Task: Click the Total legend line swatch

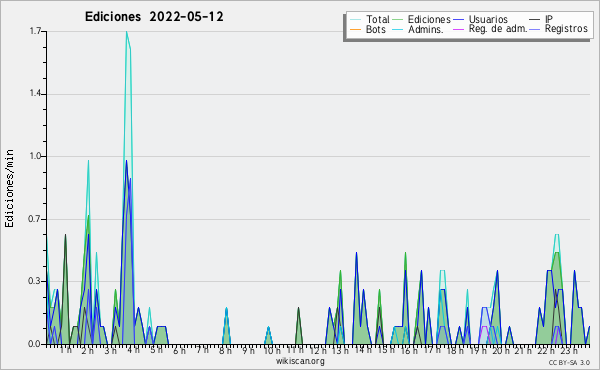Action: (x=355, y=20)
